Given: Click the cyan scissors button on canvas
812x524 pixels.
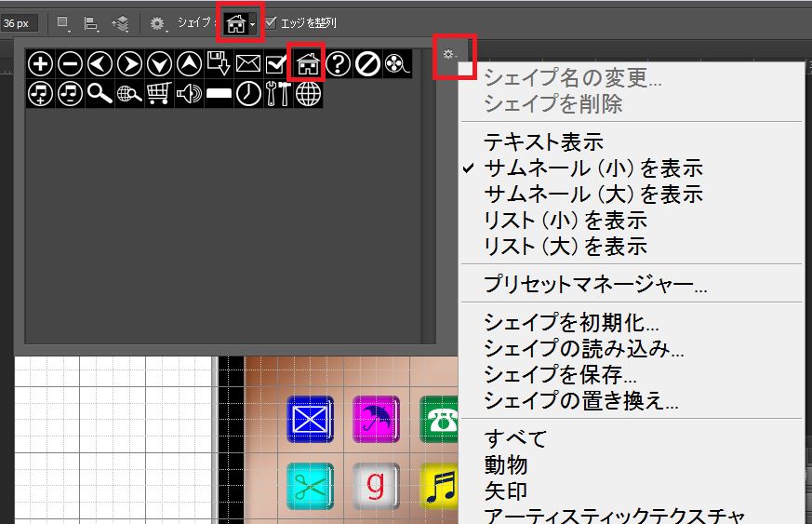Looking at the screenshot, I should click(x=310, y=486).
